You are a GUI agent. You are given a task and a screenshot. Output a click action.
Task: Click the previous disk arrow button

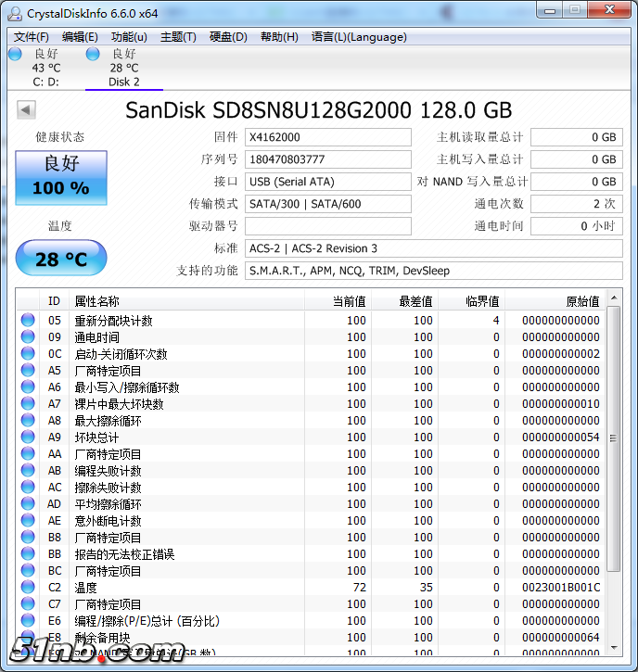(x=26, y=110)
